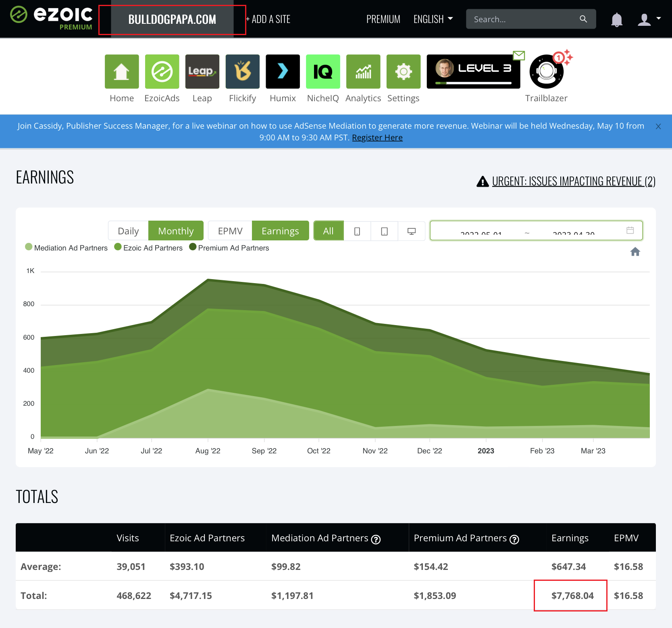The image size is (672, 628).
Task: Click the search magnifier icon
Action: pos(583,19)
